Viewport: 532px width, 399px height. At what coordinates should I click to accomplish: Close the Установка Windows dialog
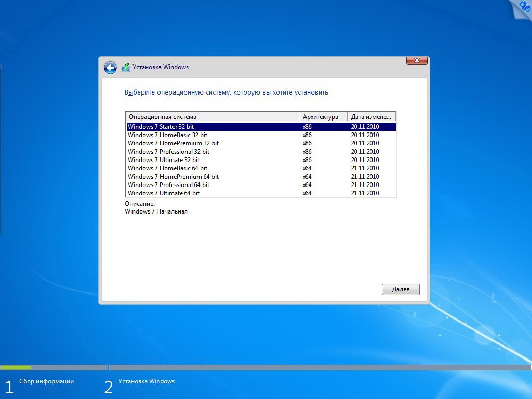(x=417, y=60)
